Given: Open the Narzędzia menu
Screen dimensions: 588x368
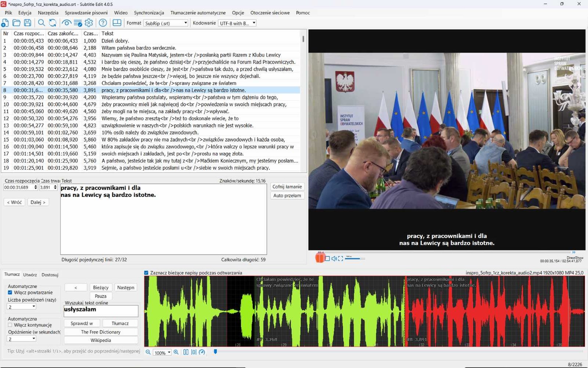Looking at the screenshot, I should click(x=48, y=13).
